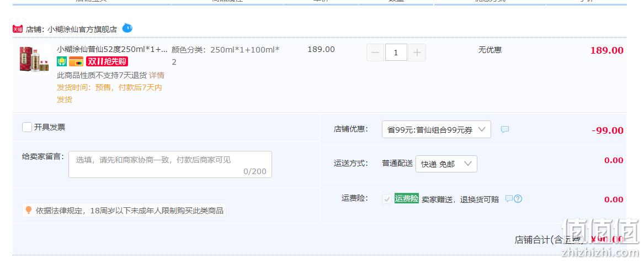Click the message to seller text box
The image size is (644, 262).
point(170,165)
